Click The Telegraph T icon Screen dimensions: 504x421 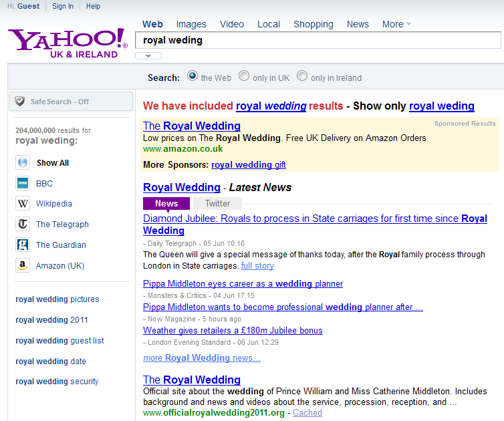tap(23, 224)
